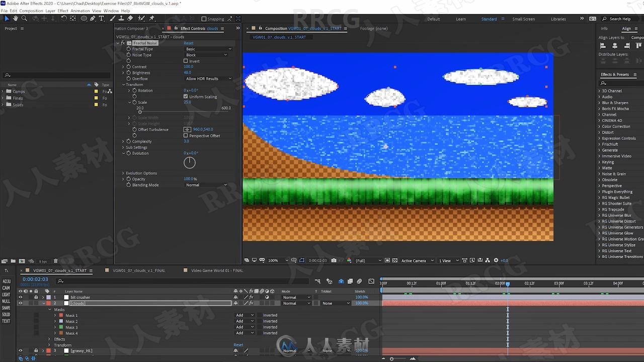
Task: Switch to the Libraries workspace
Action: click(x=558, y=19)
